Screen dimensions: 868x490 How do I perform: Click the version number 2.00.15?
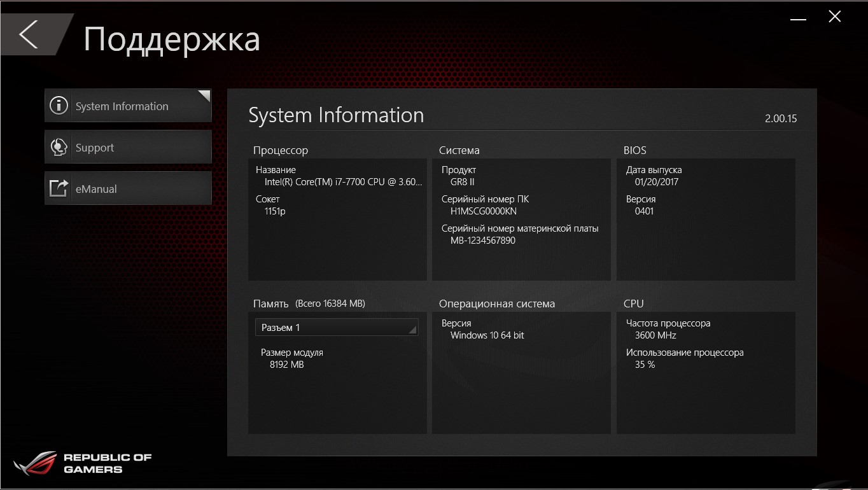point(781,119)
